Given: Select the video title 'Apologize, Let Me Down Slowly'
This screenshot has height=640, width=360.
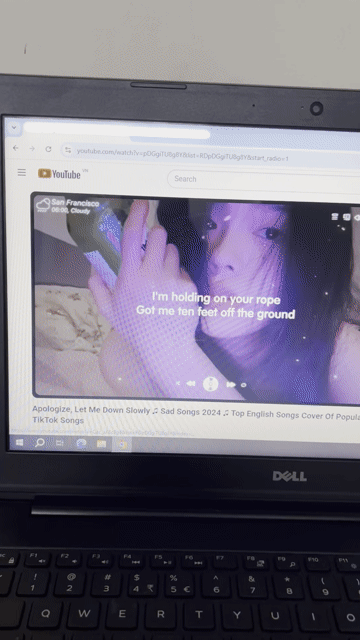Looking at the screenshot, I should 196,414.
